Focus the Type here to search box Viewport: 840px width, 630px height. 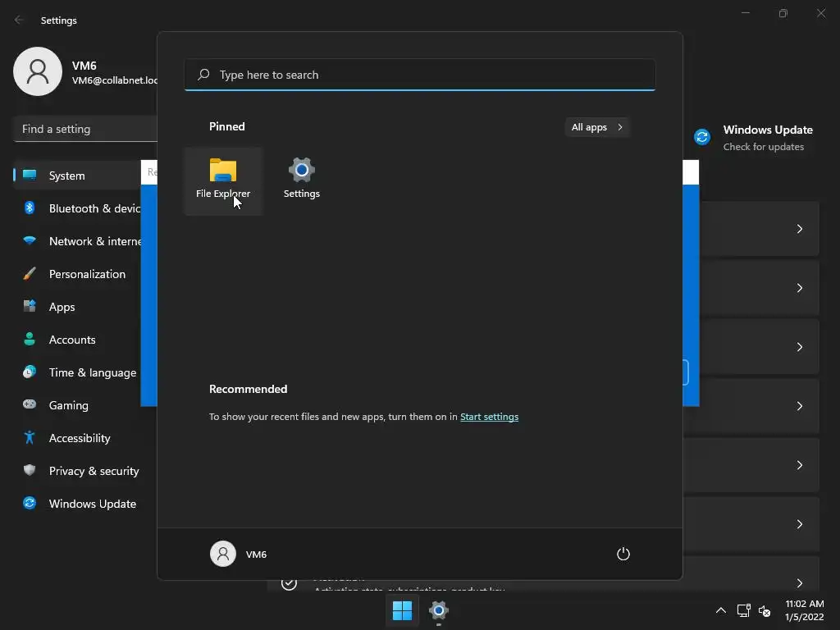pyautogui.click(x=420, y=75)
